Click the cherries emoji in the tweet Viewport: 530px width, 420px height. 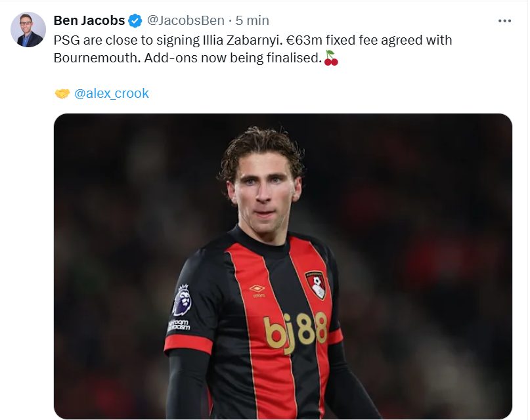click(x=331, y=58)
